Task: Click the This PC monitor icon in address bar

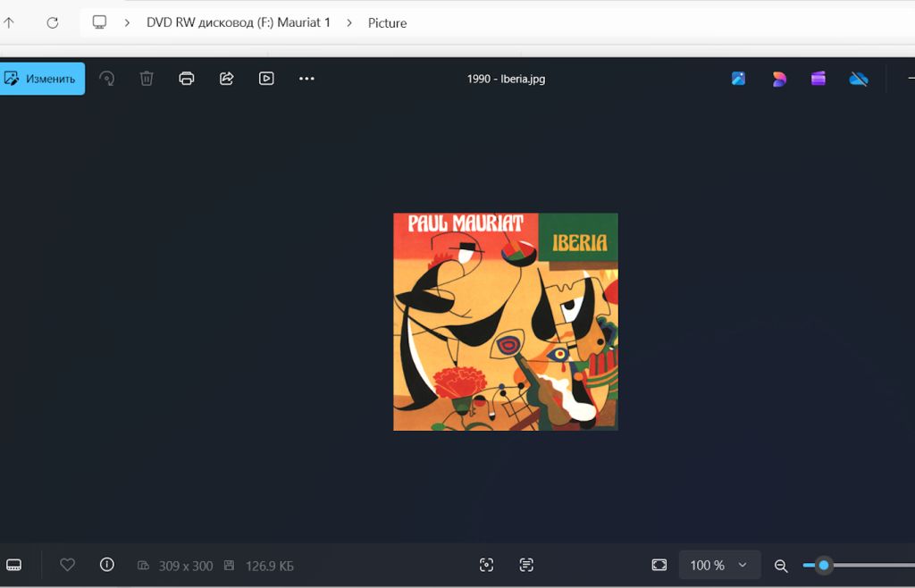Action: pos(99,22)
